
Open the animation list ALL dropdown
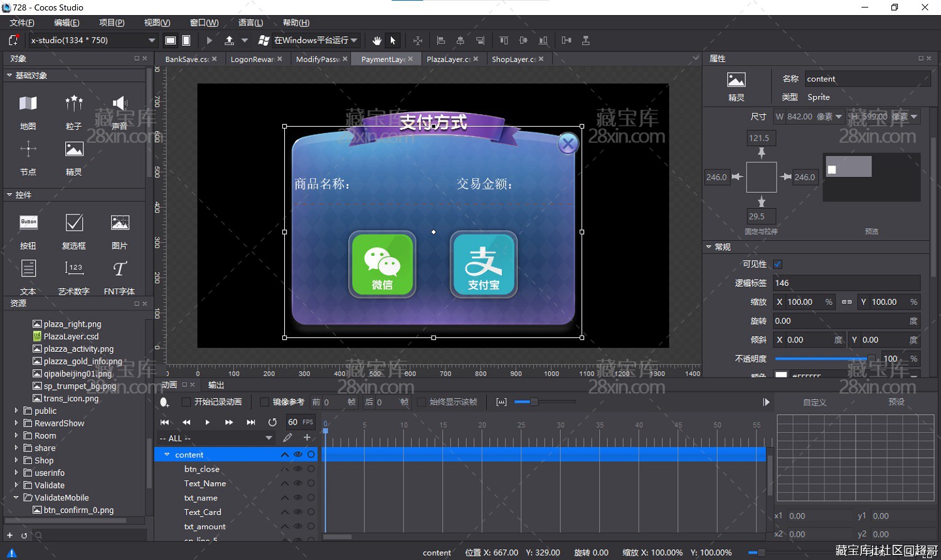point(217,438)
